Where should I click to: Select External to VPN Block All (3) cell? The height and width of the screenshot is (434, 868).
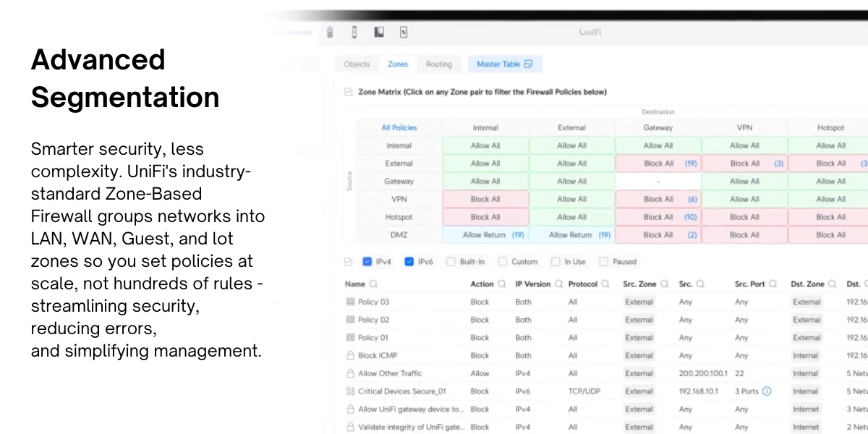click(x=744, y=163)
